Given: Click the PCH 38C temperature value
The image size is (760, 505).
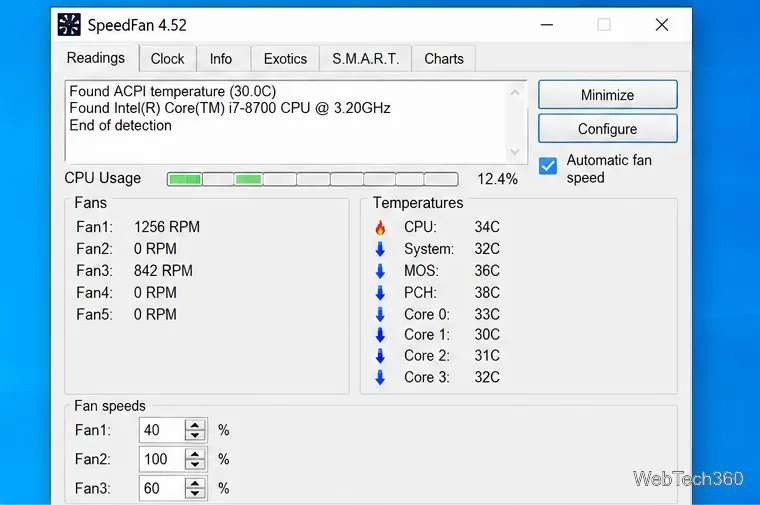Looking at the screenshot, I should [x=487, y=293].
